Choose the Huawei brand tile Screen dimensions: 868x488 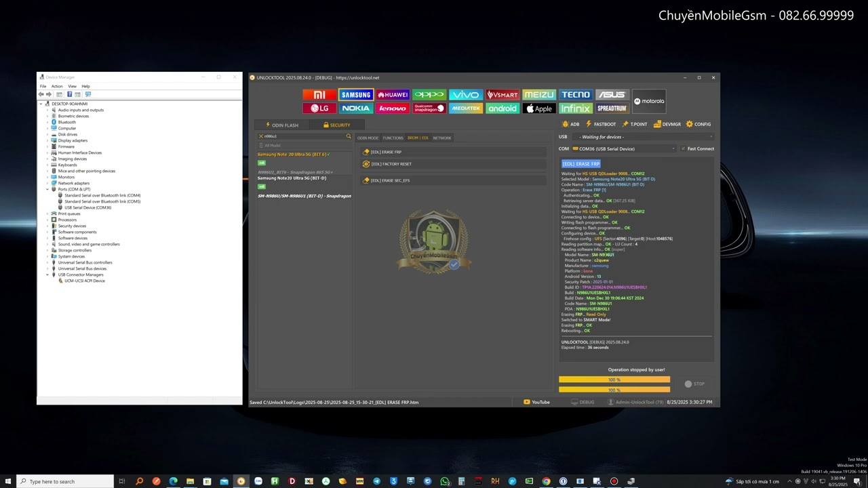tap(393, 95)
